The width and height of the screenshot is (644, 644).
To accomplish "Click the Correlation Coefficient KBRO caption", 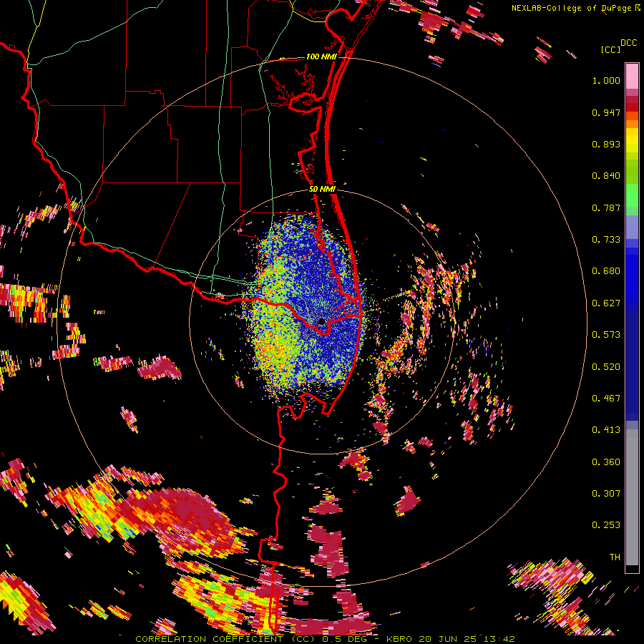I will tap(325, 639).
